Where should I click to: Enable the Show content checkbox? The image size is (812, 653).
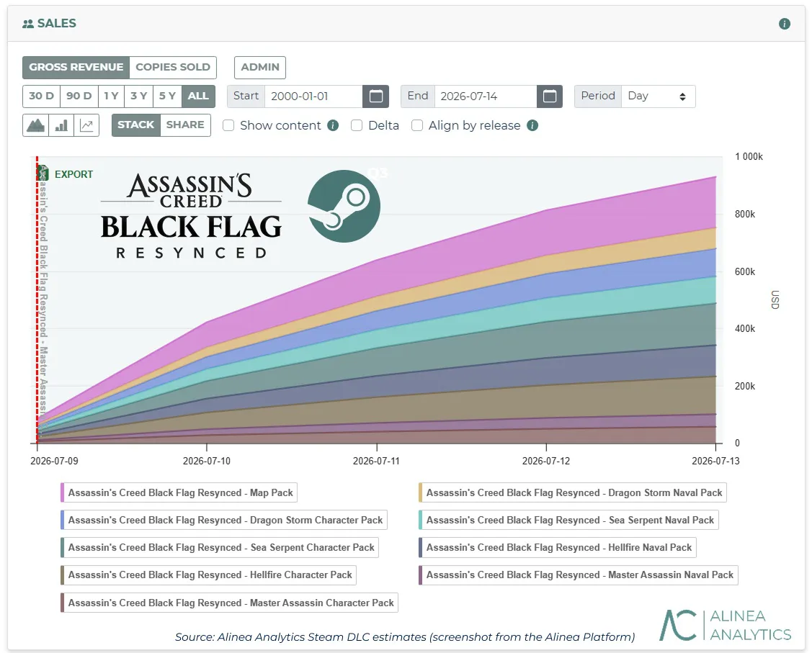point(228,125)
